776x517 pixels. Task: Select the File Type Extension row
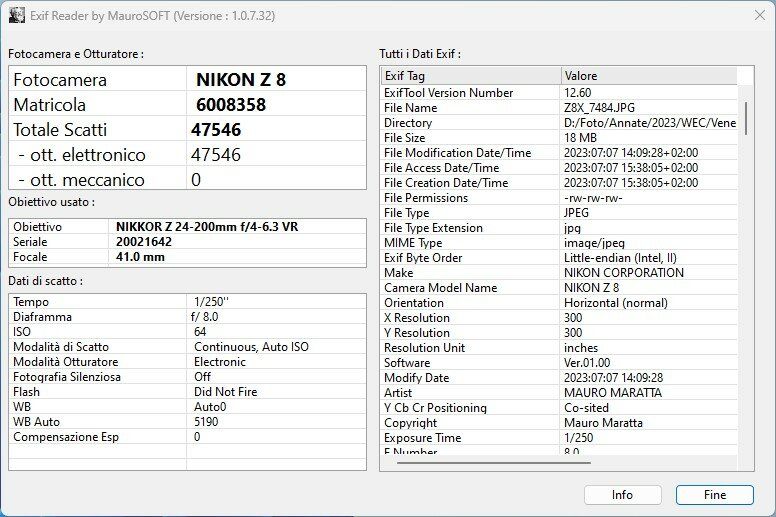click(559, 228)
